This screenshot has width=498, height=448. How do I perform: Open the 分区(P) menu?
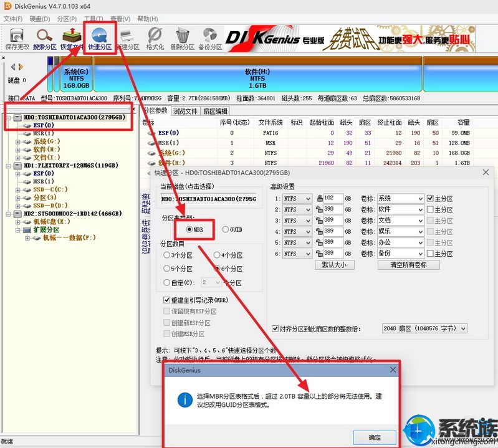pos(67,19)
